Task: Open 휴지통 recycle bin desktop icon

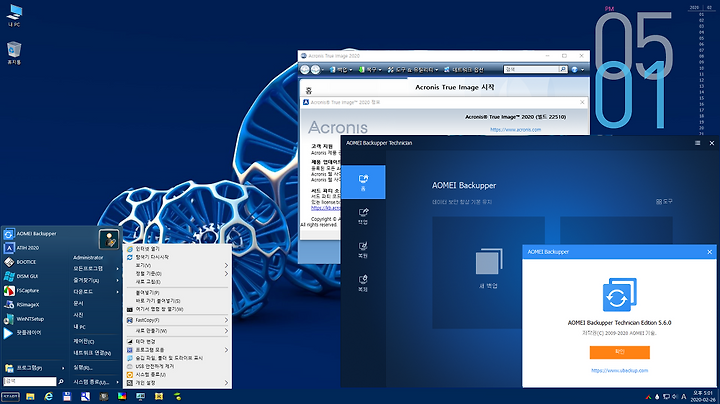Action: (x=14, y=53)
